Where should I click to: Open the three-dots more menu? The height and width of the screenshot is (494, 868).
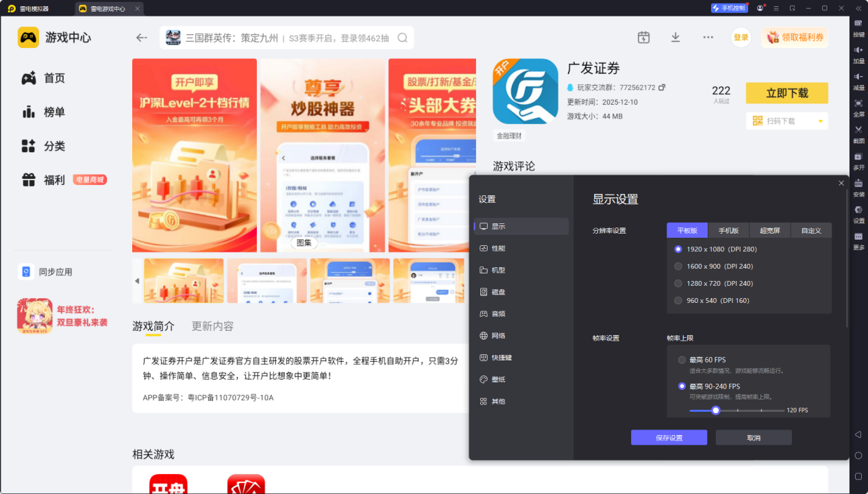(708, 38)
